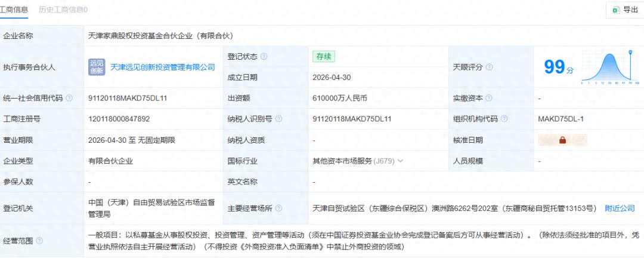Open the 历史工商信息 tab
The width and height of the screenshot is (644, 261).
[63, 10]
